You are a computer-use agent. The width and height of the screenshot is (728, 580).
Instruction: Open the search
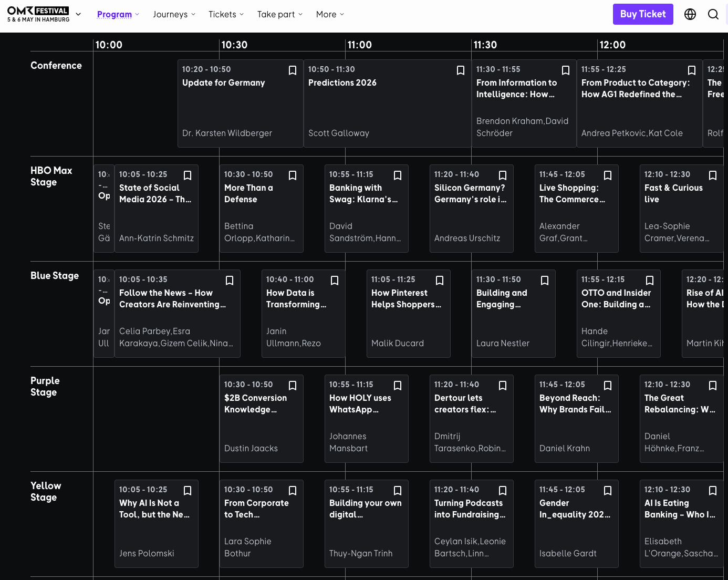(713, 14)
